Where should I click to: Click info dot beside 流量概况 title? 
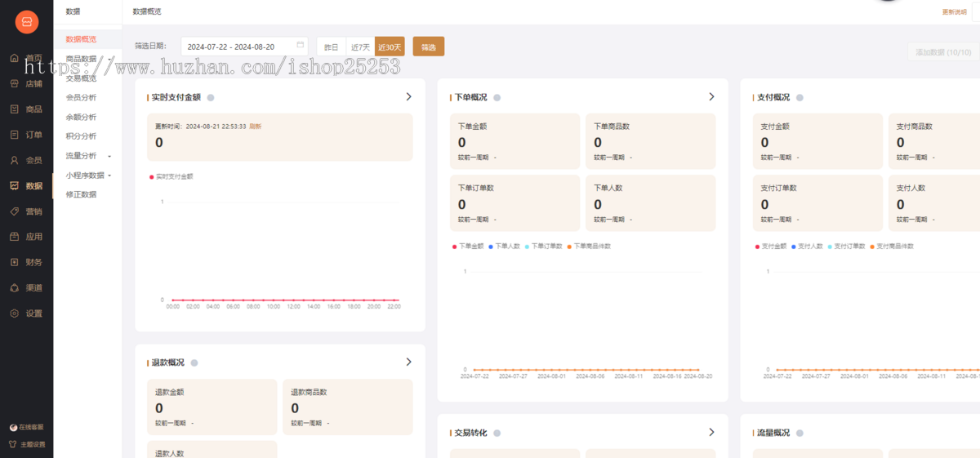coord(800,433)
